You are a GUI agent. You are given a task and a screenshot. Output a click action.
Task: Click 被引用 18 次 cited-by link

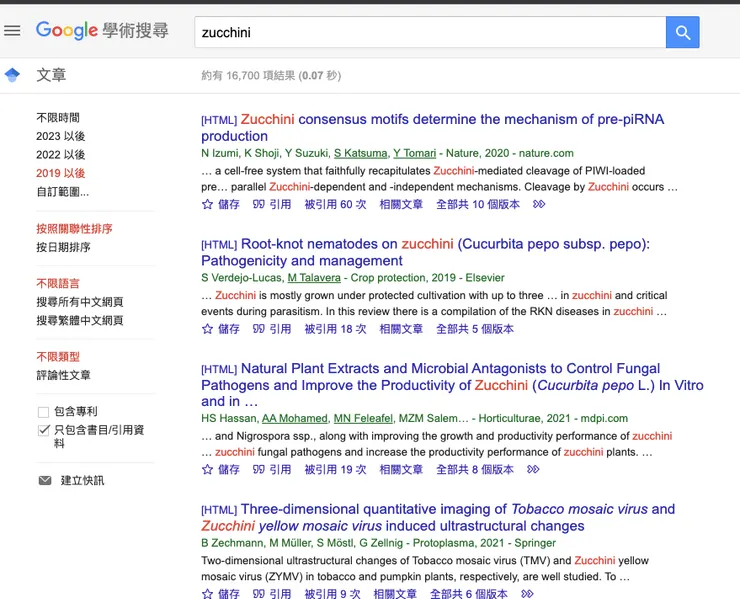coord(336,329)
